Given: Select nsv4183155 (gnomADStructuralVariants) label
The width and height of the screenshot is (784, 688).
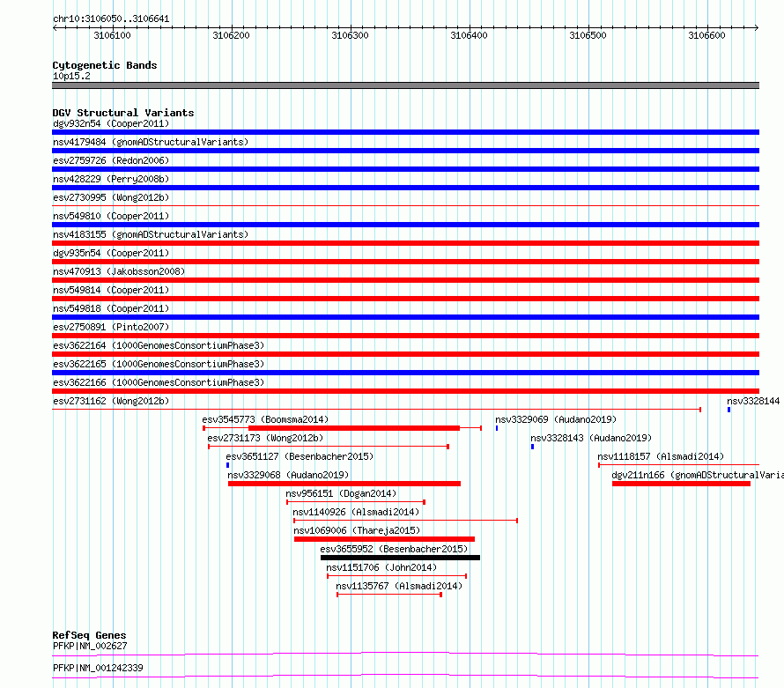Looking at the screenshot, I should click(151, 234).
